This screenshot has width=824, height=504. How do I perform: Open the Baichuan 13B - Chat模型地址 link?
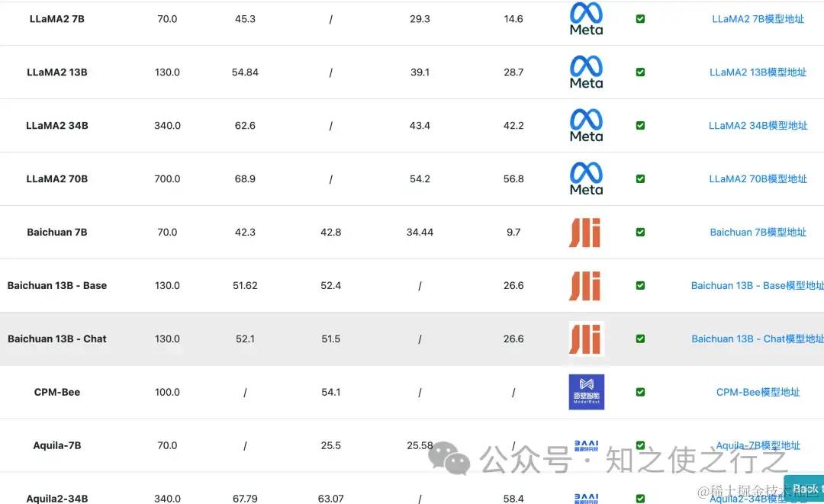point(758,339)
